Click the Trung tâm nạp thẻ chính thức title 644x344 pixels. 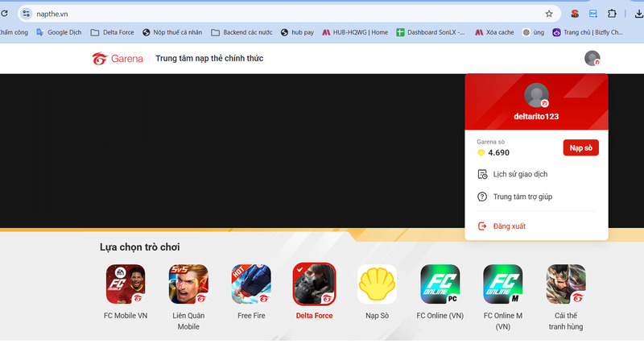click(209, 58)
